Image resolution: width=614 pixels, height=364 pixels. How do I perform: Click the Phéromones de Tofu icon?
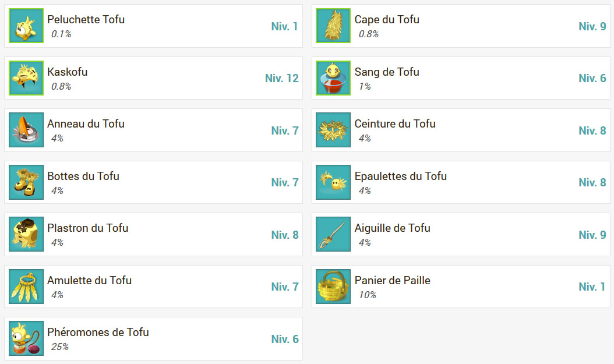click(x=26, y=338)
